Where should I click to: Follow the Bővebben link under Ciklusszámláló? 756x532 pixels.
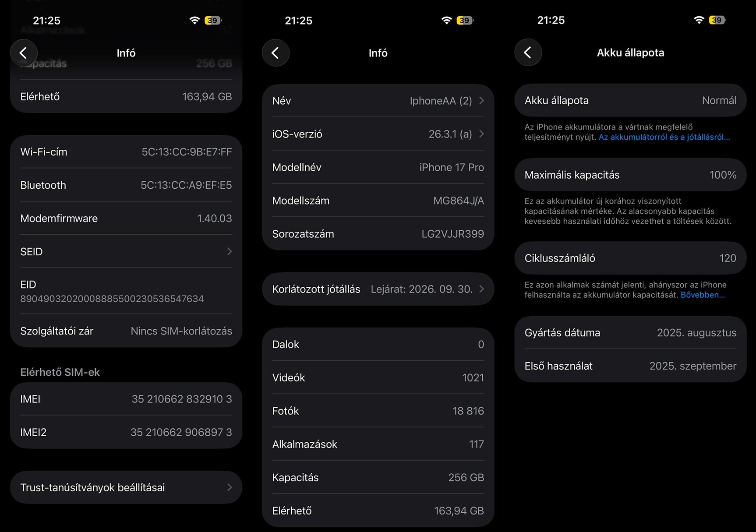(x=703, y=295)
